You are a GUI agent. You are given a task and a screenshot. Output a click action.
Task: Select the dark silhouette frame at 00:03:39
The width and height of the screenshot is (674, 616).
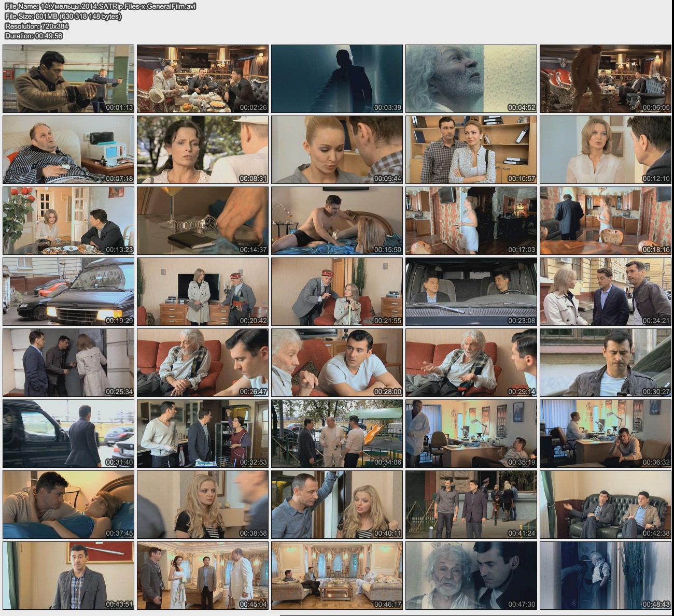(x=337, y=79)
